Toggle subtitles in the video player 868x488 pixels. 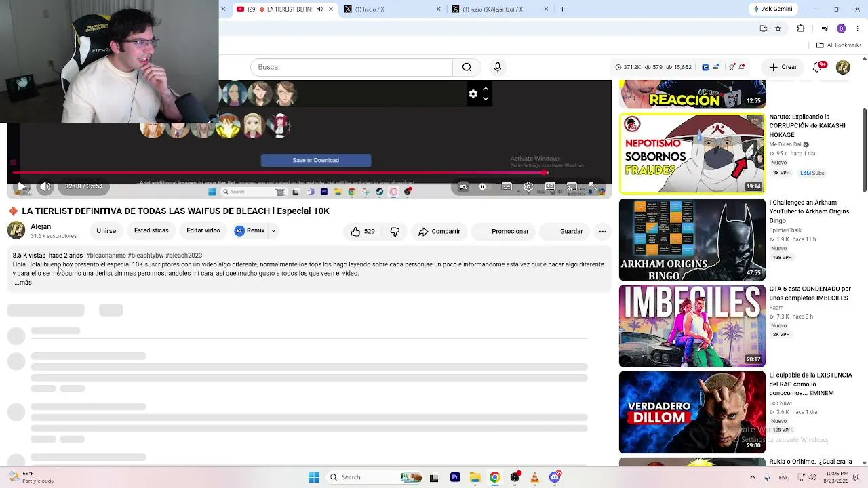coord(507,186)
